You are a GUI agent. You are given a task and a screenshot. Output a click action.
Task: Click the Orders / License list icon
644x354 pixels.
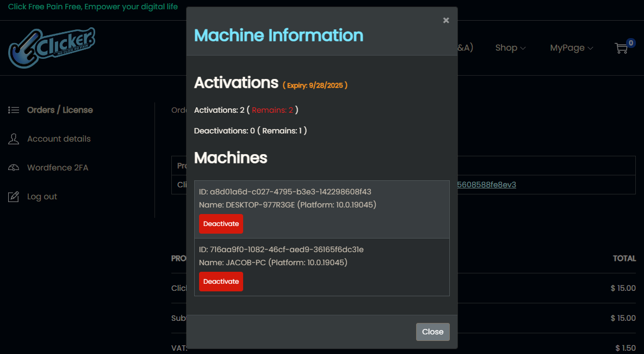point(14,110)
